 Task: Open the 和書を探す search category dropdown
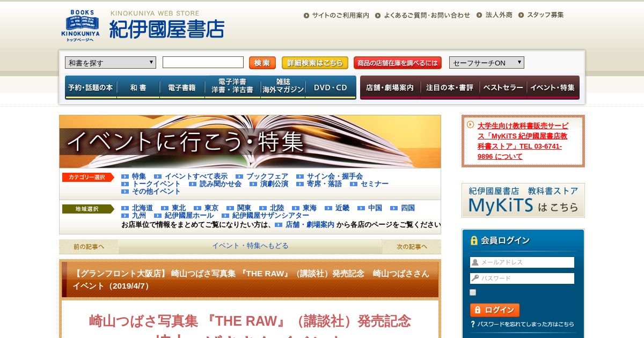111,63
